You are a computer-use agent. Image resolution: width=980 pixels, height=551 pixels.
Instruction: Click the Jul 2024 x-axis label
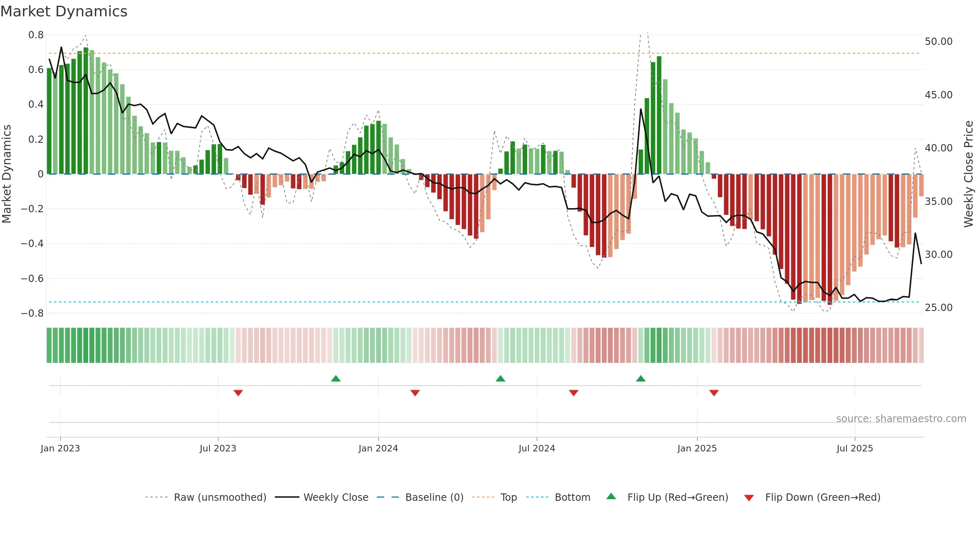tap(537, 448)
